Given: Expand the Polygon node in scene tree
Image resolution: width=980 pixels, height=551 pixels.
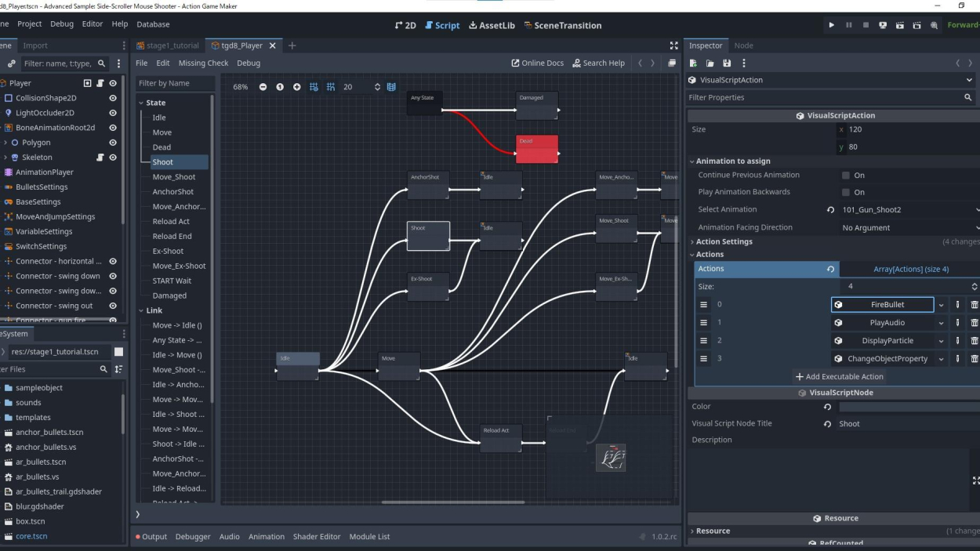Looking at the screenshot, I should point(5,143).
